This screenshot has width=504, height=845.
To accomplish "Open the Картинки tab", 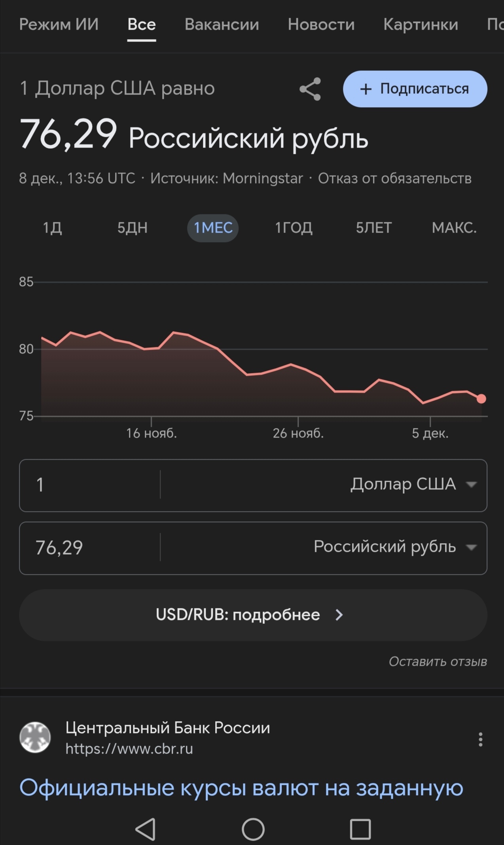I will [x=420, y=25].
